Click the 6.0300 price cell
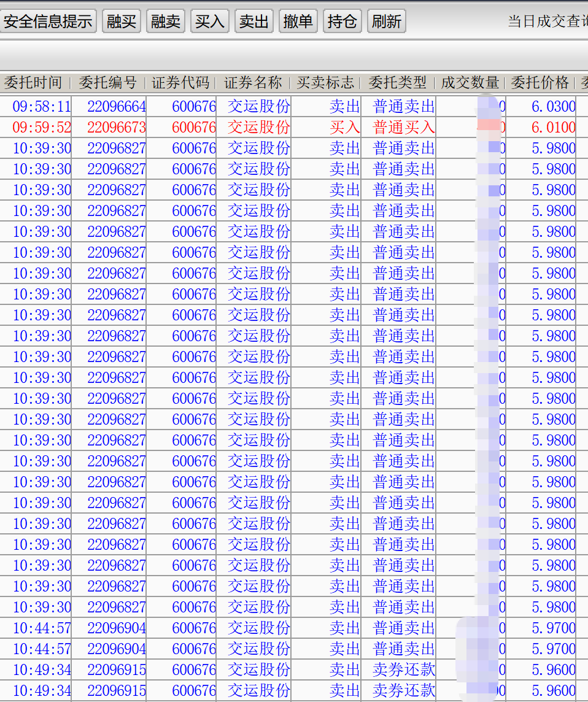This screenshot has height=702, width=588. [554, 107]
